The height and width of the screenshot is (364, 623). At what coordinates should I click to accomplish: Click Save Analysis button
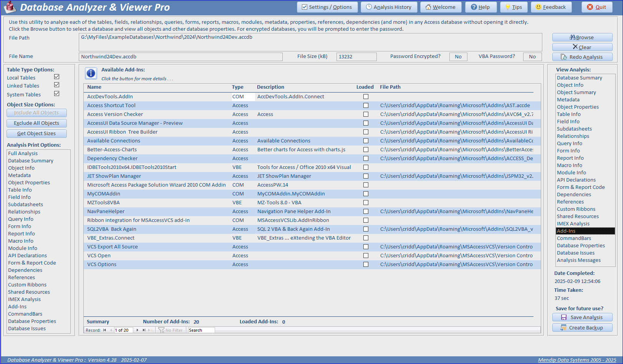[582, 317]
